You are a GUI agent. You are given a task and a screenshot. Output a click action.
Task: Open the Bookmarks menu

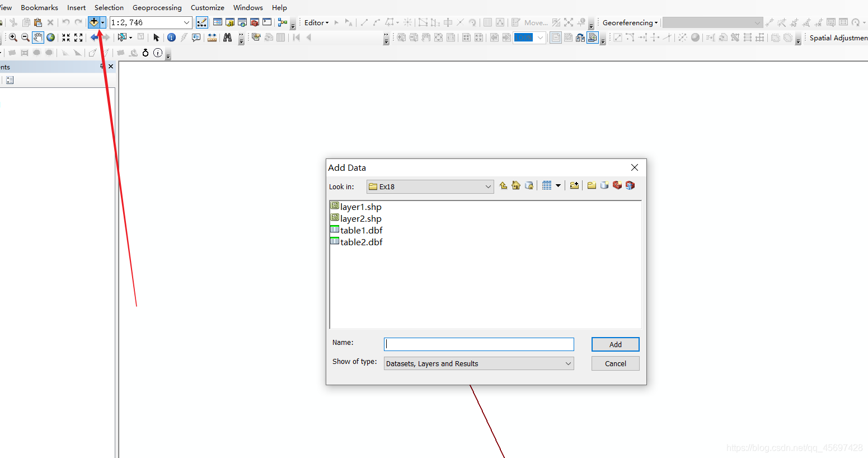[x=39, y=7]
